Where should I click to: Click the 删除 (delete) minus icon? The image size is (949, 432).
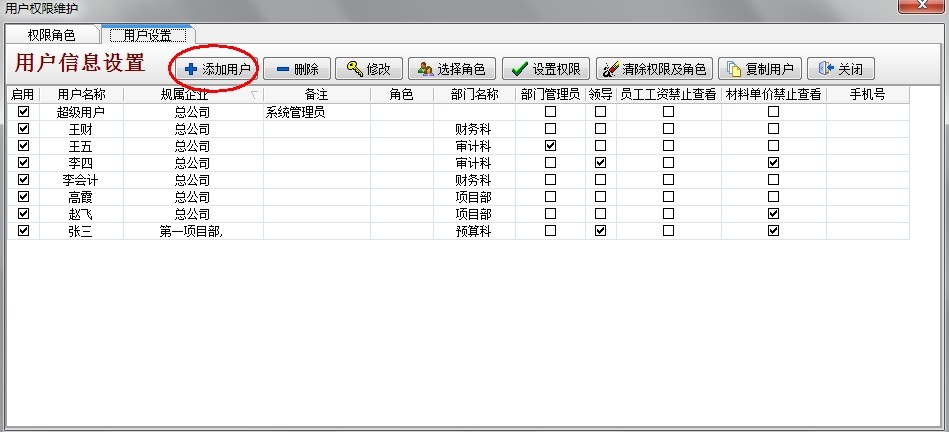click(x=283, y=69)
